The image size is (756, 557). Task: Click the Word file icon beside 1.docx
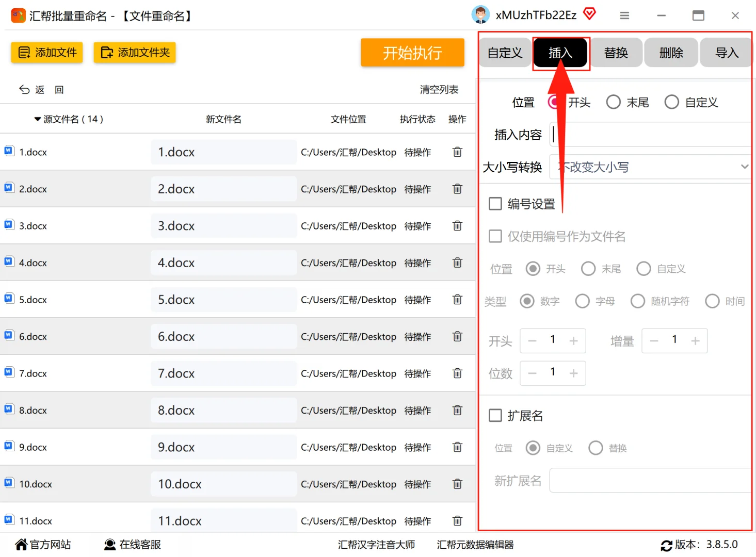pos(9,150)
